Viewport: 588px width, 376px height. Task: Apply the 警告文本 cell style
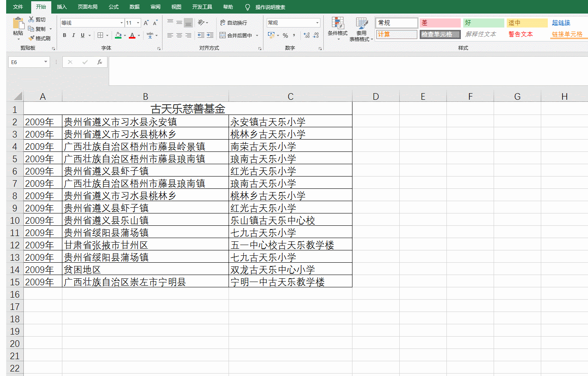[x=521, y=34]
